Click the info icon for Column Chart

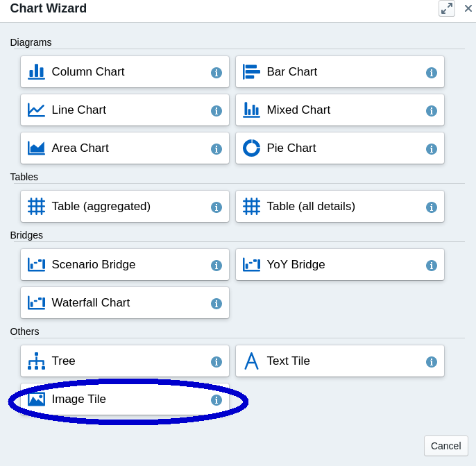tap(216, 73)
